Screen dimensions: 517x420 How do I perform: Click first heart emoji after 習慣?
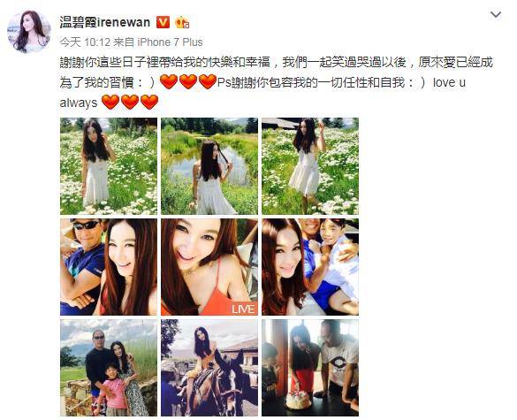point(169,82)
